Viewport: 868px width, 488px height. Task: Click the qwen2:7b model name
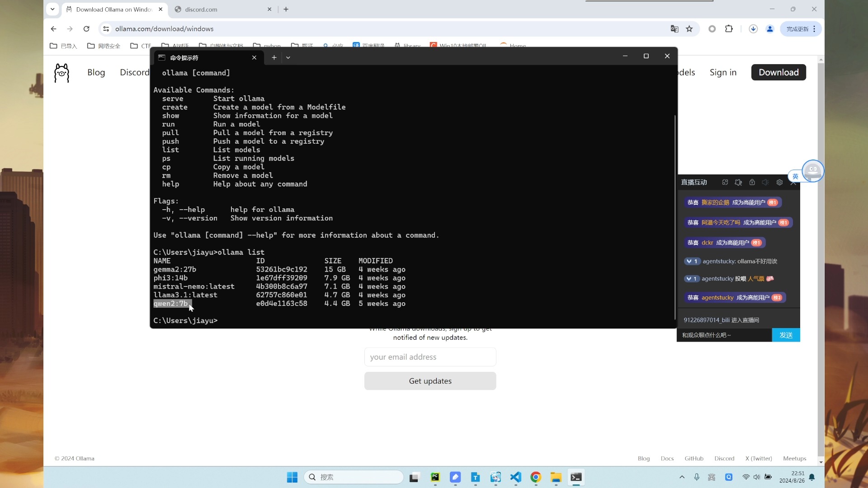[170, 304]
